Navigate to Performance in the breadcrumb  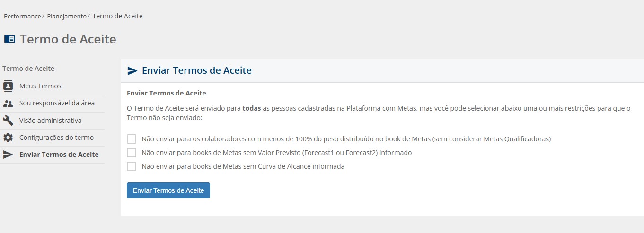tap(22, 16)
